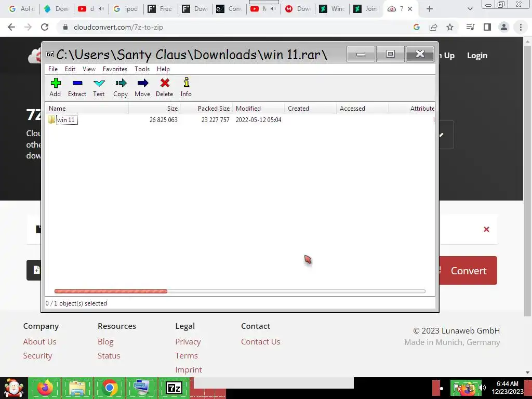Open the Imprint footer link

tap(188, 369)
